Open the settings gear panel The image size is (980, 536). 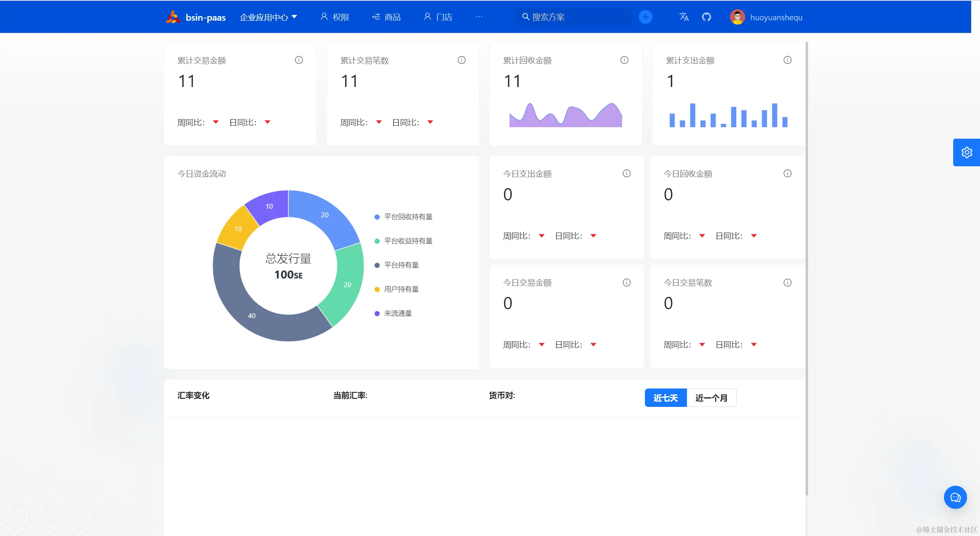pyautogui.click(x=966, y=152)
